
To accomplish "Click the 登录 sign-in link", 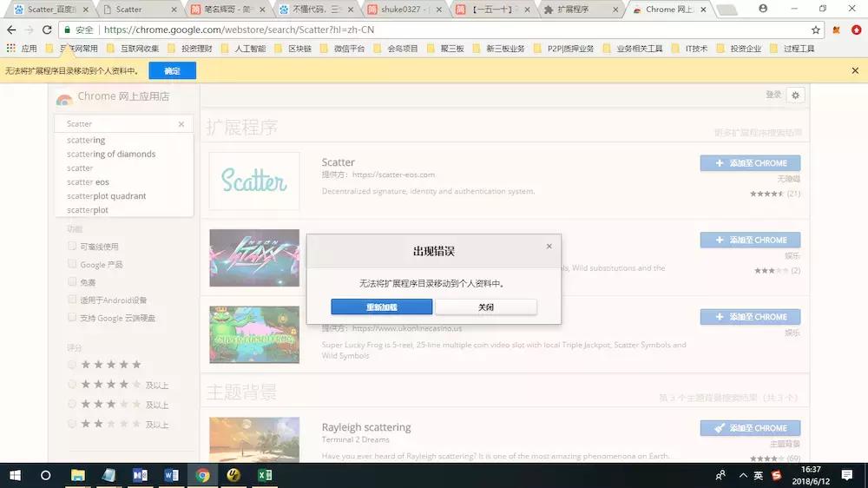I will (x=773, y=95).
